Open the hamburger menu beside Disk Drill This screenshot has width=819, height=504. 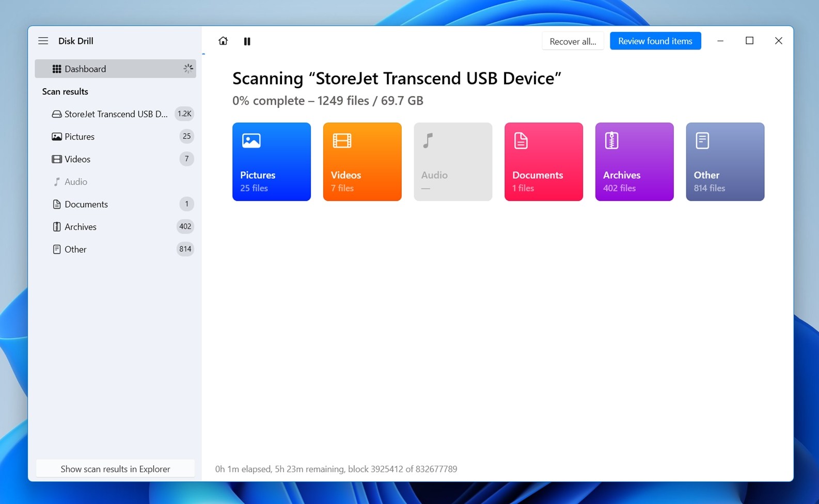tap(43, 41)
